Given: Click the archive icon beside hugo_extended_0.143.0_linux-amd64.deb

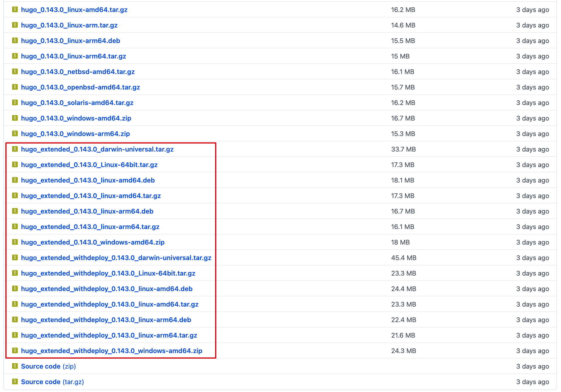Looking at the screenshot, I should (15, 180).
